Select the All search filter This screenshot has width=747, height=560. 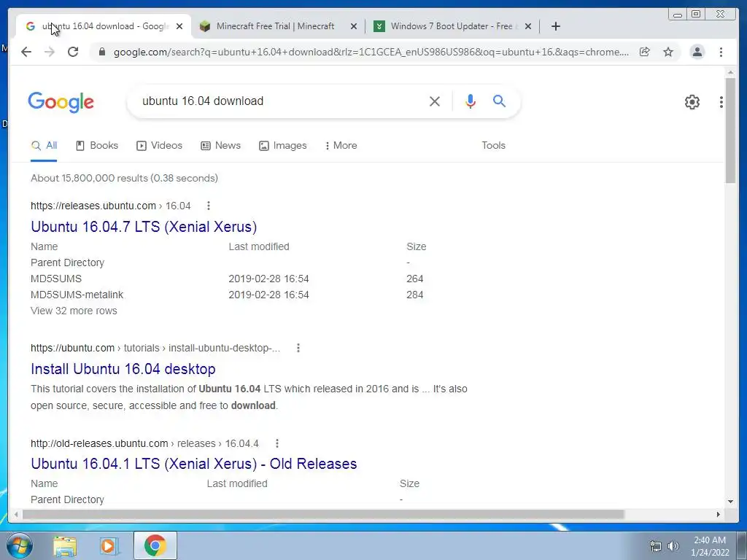[44, 146]
